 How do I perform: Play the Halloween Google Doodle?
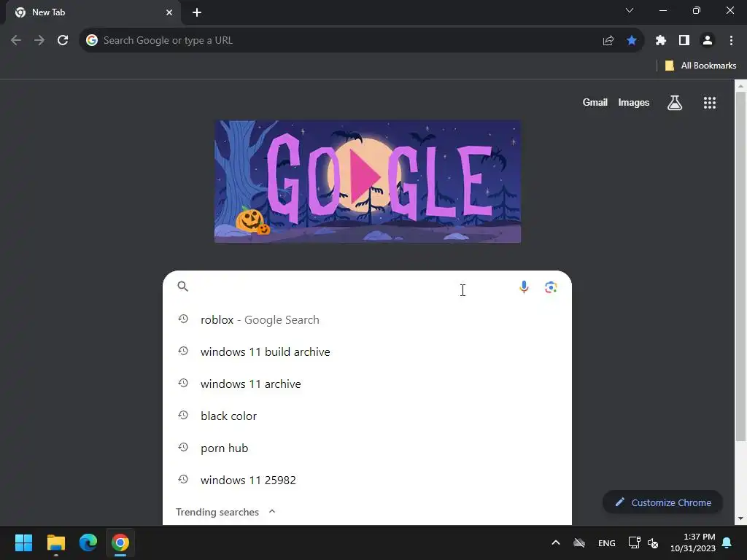pos(368,182)
